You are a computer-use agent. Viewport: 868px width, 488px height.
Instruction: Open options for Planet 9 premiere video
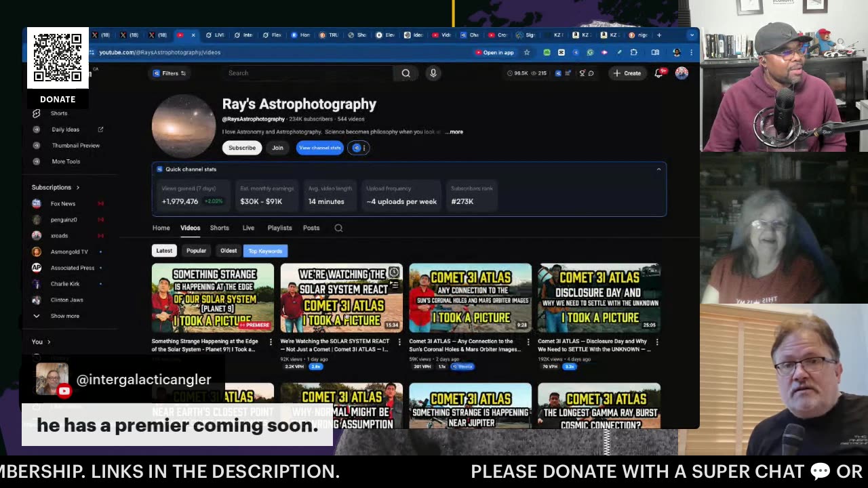[x=271, y=342]
